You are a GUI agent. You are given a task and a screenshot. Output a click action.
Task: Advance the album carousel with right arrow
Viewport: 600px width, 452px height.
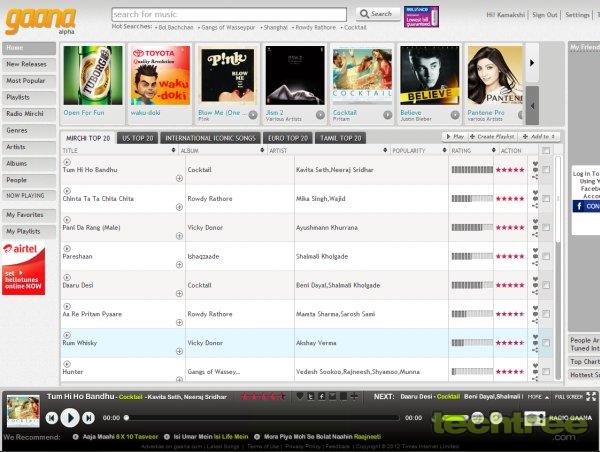tap(532, 63)
